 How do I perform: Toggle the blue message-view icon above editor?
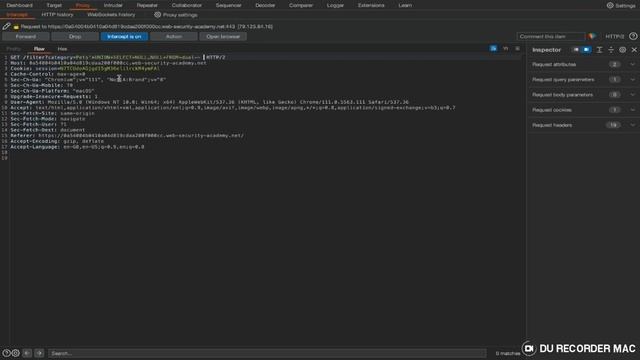493,49
